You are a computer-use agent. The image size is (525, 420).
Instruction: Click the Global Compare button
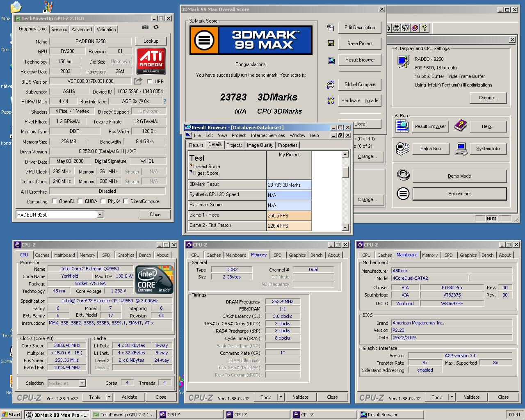click(360, 84)
